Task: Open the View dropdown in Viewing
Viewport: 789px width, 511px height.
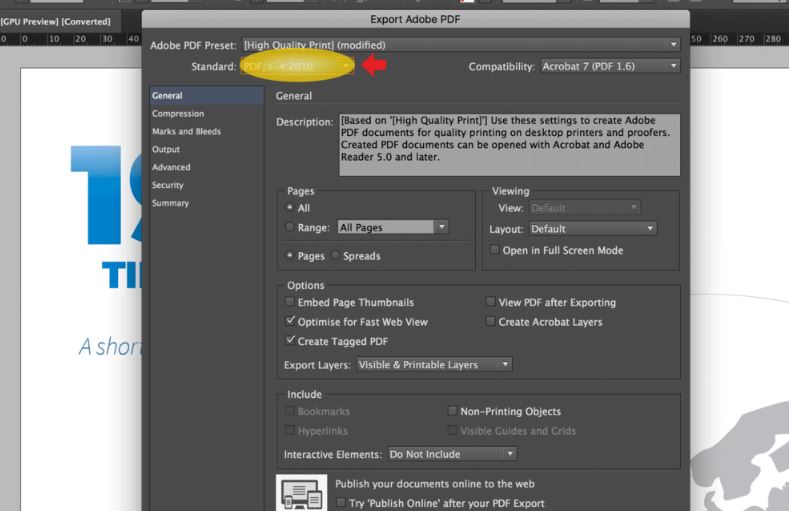Action: [x=585, y=208]
